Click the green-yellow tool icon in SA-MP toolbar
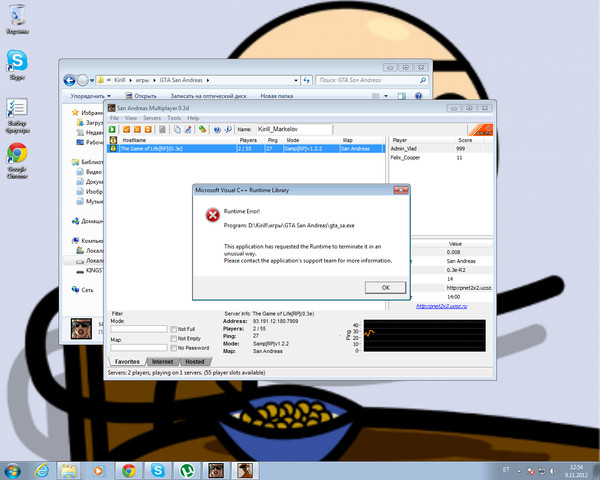Screen dimensions: 600x480 coord(202,129)
